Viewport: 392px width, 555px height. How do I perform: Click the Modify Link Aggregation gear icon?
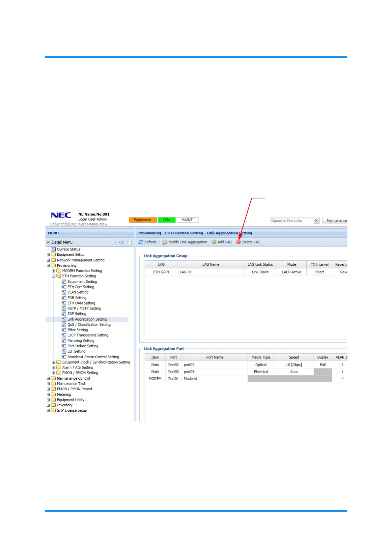pos(164,242)
